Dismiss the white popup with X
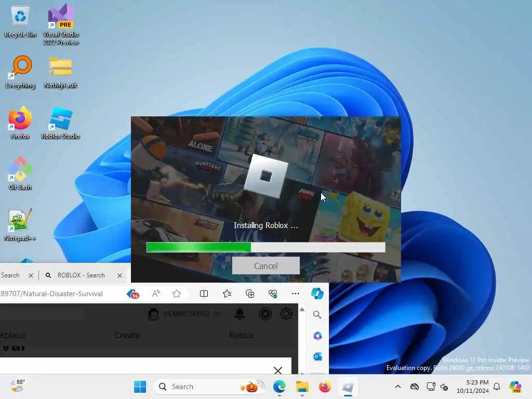532x399 pixels. click(278, 370)
